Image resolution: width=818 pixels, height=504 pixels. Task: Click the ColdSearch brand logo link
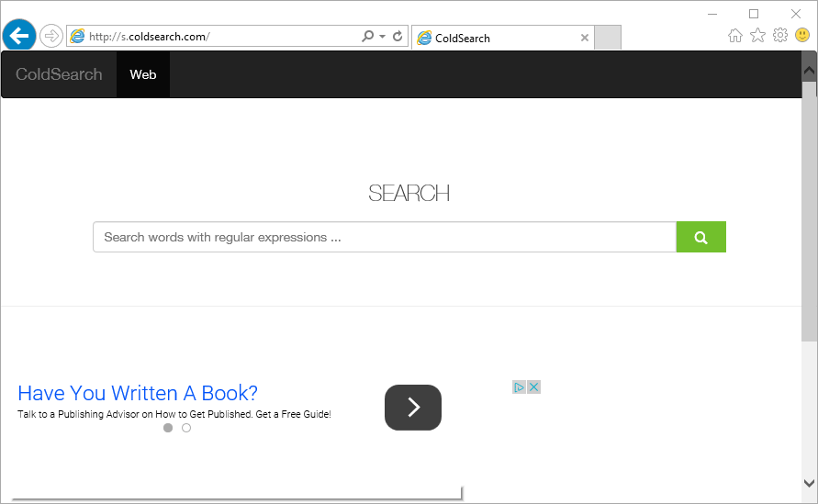[59, 74]
